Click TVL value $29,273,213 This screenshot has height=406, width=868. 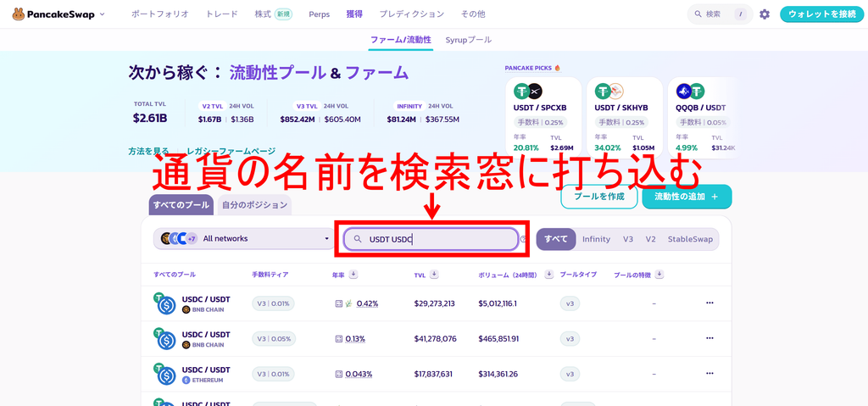point(435,303)
